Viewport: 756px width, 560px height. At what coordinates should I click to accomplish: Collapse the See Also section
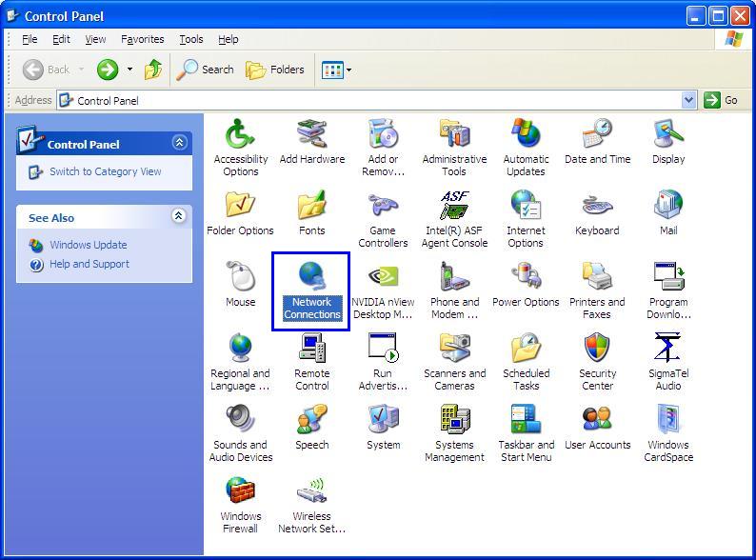(x=178, y=216)
